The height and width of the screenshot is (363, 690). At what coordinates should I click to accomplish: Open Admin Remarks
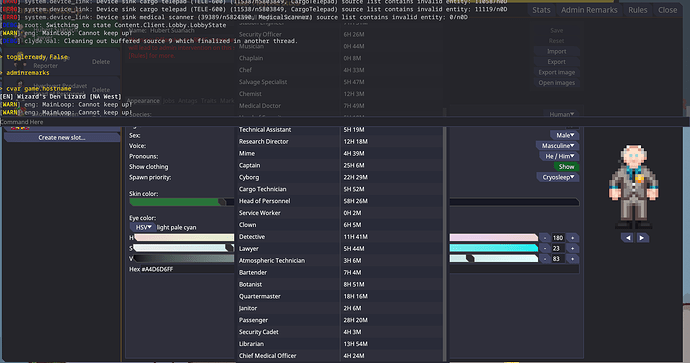click(589, 10)
